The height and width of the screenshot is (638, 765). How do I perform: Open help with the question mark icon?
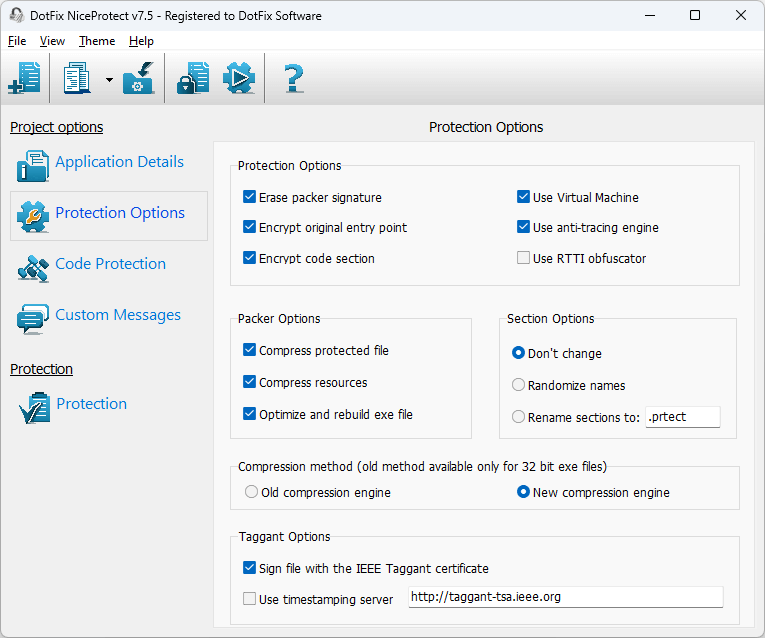pos(293,78)
